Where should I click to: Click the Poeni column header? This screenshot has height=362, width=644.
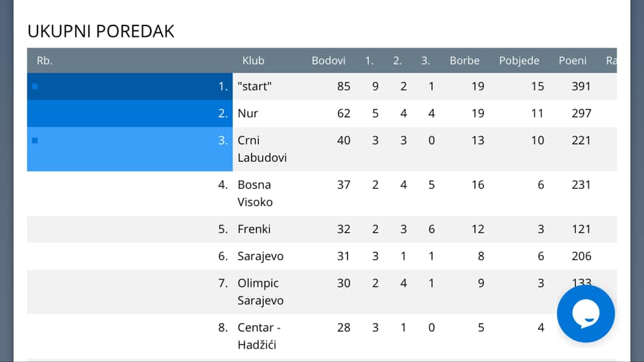[572, 60]
